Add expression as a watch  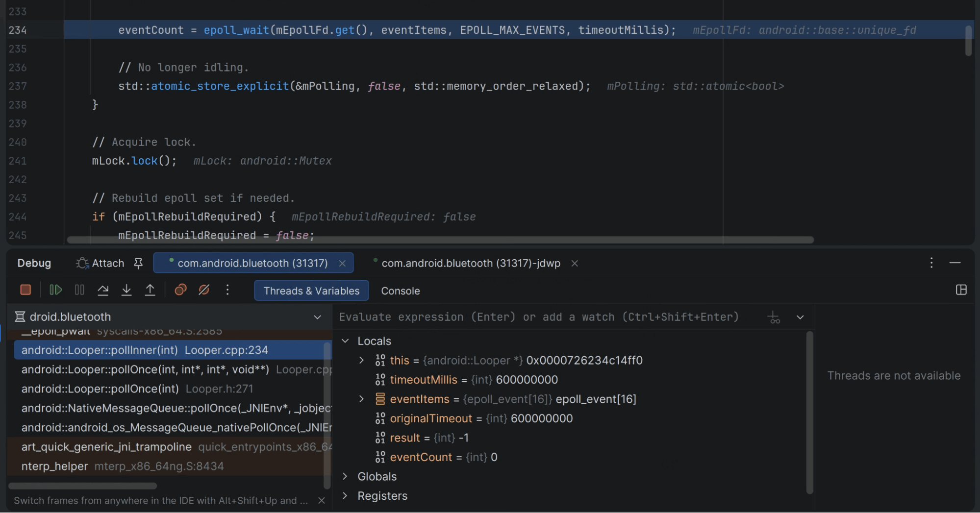click(774, 318)
